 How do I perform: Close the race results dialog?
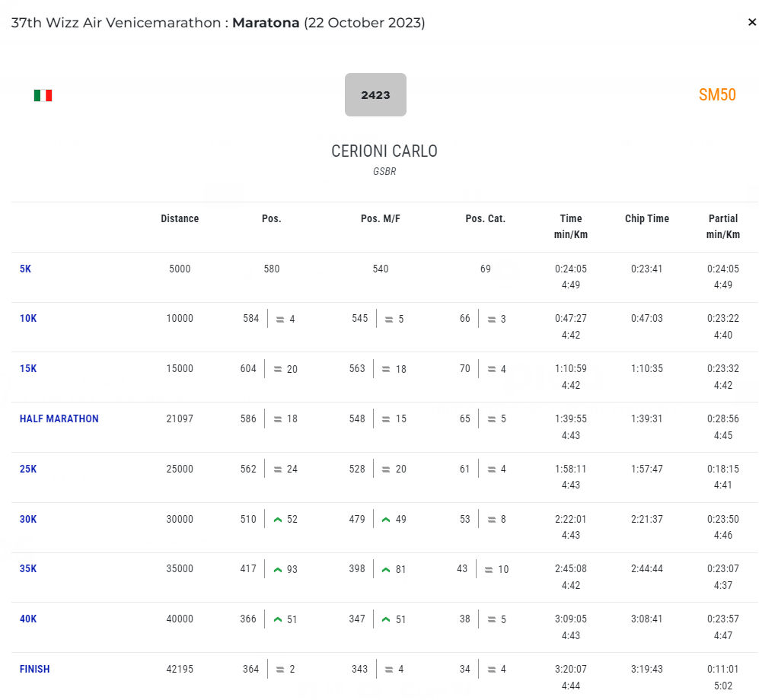click(751, 23)
